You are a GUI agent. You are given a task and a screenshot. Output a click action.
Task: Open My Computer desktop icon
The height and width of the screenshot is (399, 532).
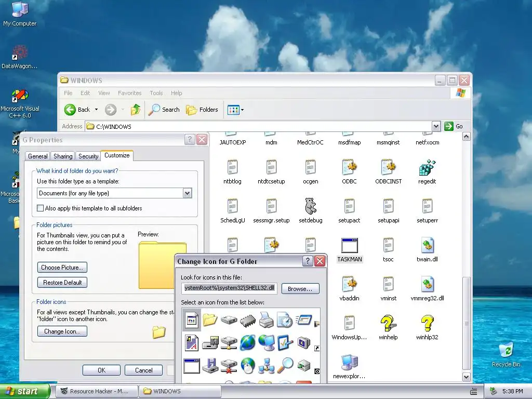pyautogui.click(x=20, y=14)
